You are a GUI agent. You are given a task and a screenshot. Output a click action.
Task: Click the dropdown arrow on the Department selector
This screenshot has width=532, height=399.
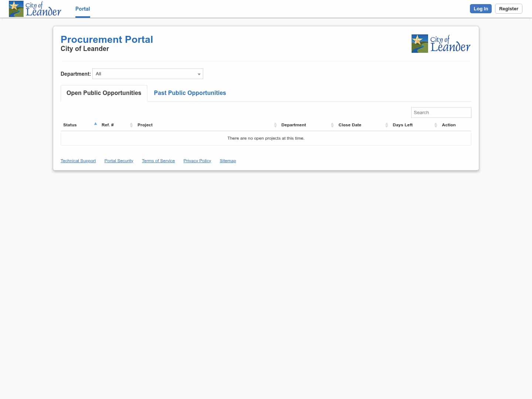(199, 74)
